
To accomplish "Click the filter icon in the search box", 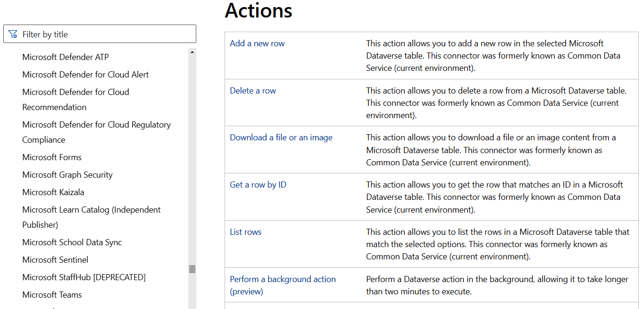I will (x=13, y=34).
